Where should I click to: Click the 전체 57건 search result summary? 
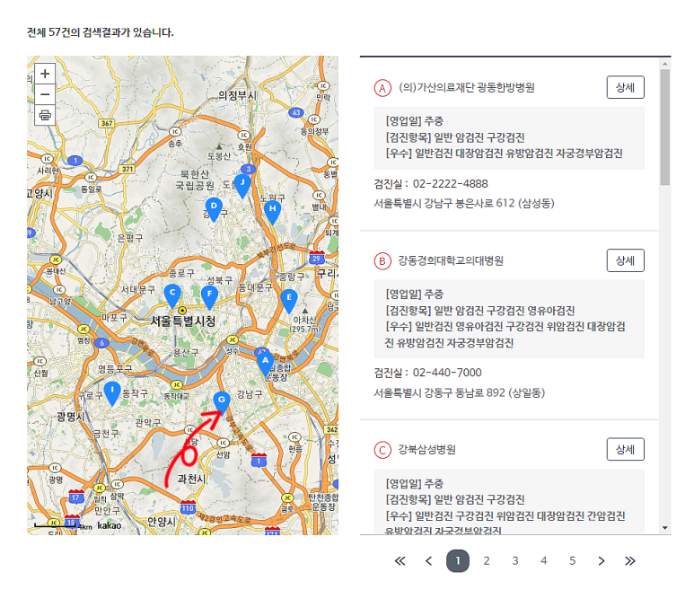tap(100, 32)
